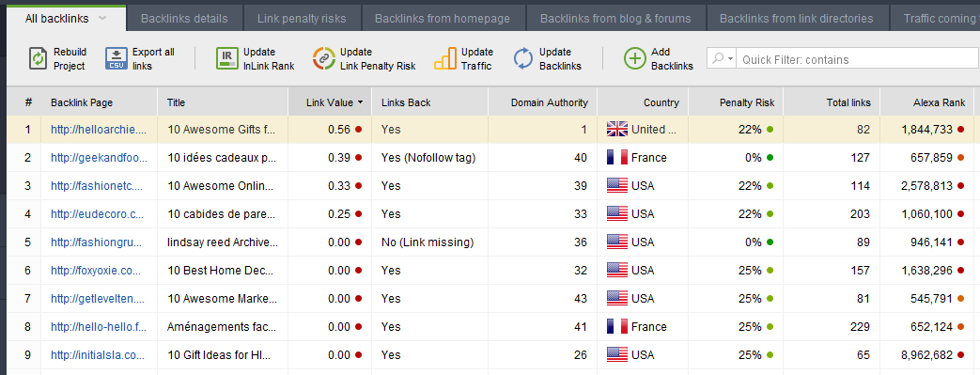Viewport: 980px width, 375px height.
Task: Open the Link penalty risks tab
Action: [x=302, y=19]
